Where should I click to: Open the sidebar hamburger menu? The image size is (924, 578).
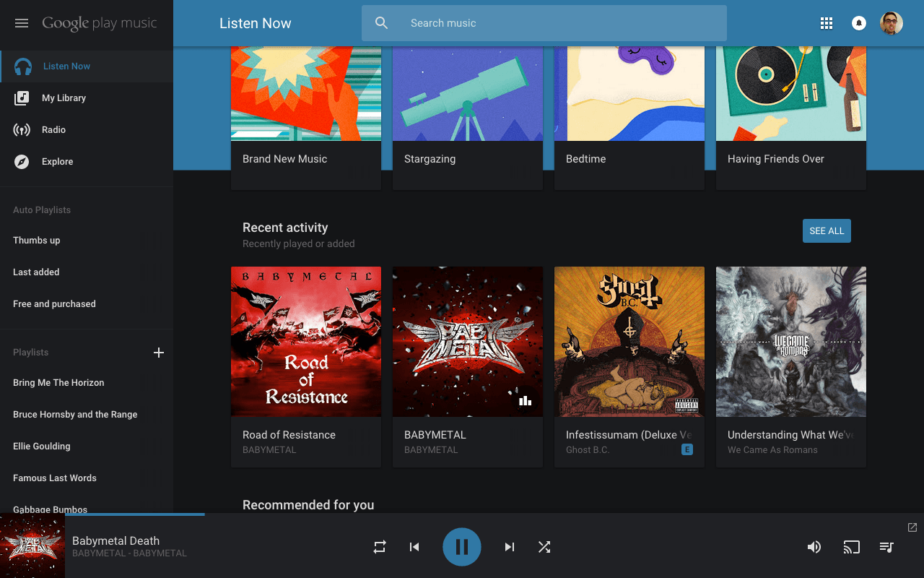click(x=22, y=22)
